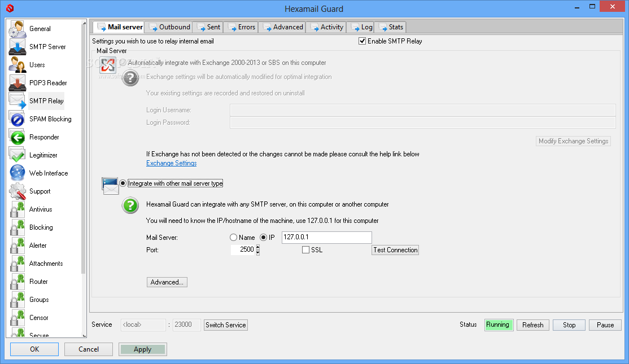The height and width of the screenshot is (364, 629).
Task: Click the Cancel button
Action: (x=89, y=349)
